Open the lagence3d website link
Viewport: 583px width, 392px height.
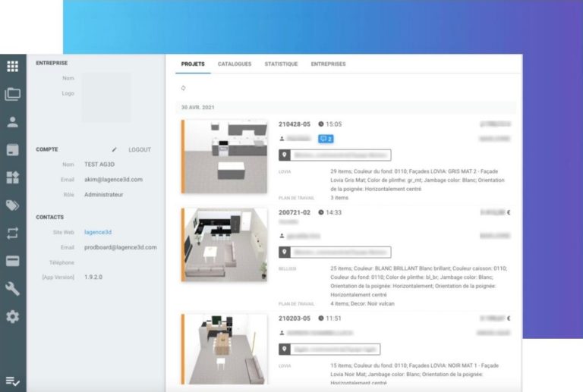[96, 232]
